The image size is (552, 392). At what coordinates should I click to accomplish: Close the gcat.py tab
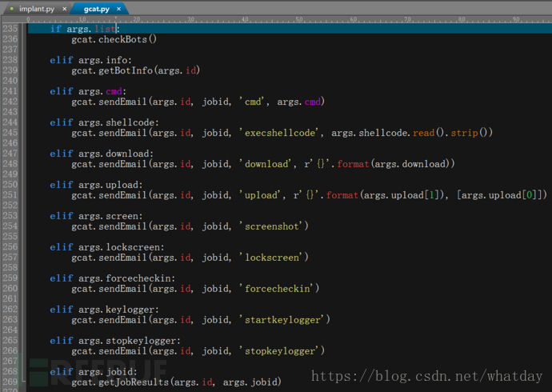118,9
